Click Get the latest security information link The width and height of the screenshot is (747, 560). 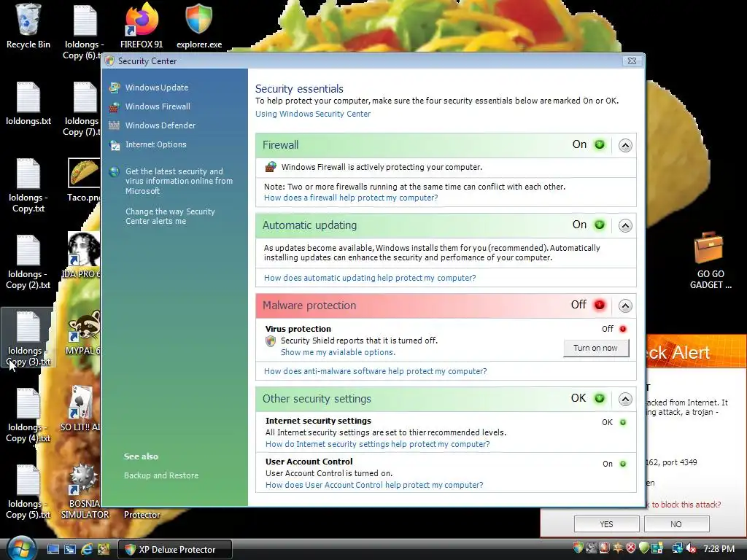pyautogui.click(x=179, y=181)
